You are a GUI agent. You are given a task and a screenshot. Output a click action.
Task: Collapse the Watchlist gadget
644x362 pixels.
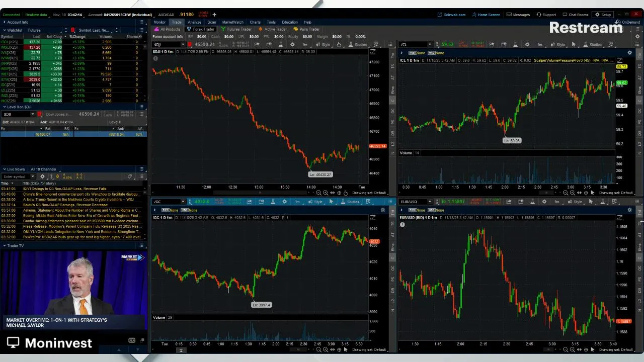(4, 30)
